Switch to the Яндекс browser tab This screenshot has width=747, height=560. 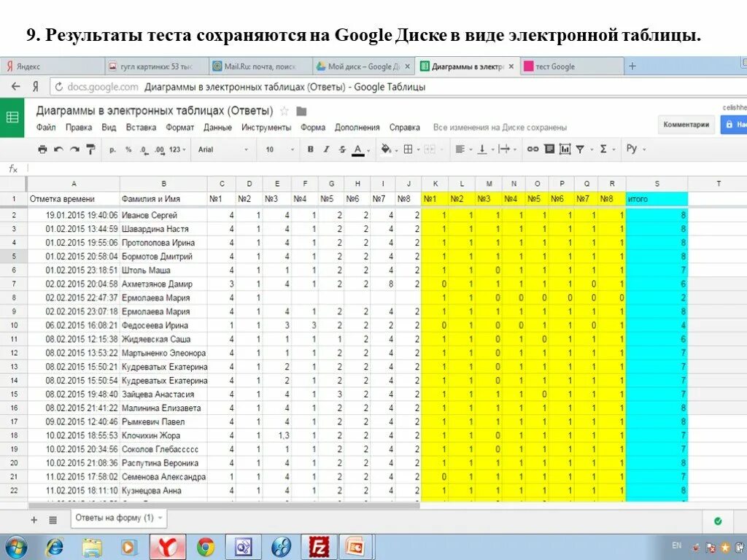pos(52,66)
